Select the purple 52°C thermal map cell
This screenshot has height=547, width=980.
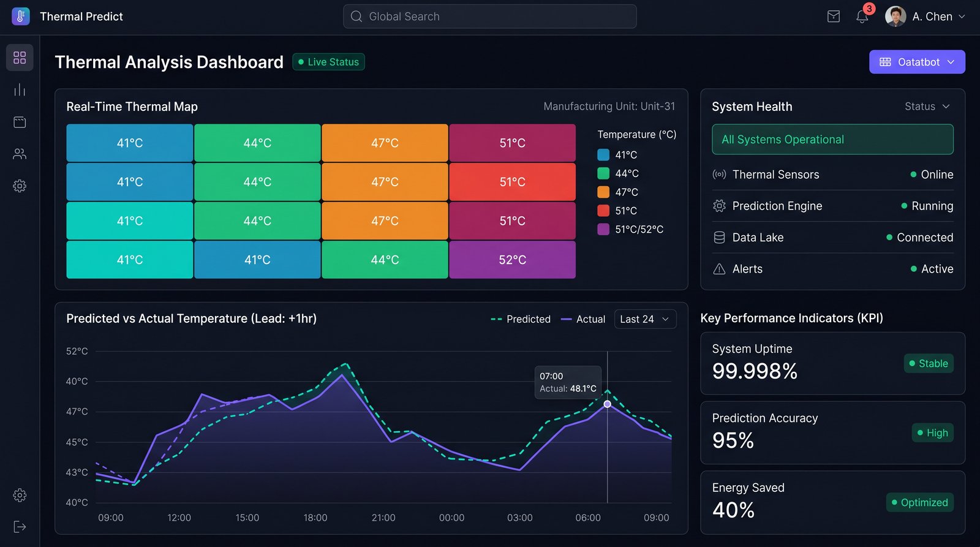[x=513, y=260]
